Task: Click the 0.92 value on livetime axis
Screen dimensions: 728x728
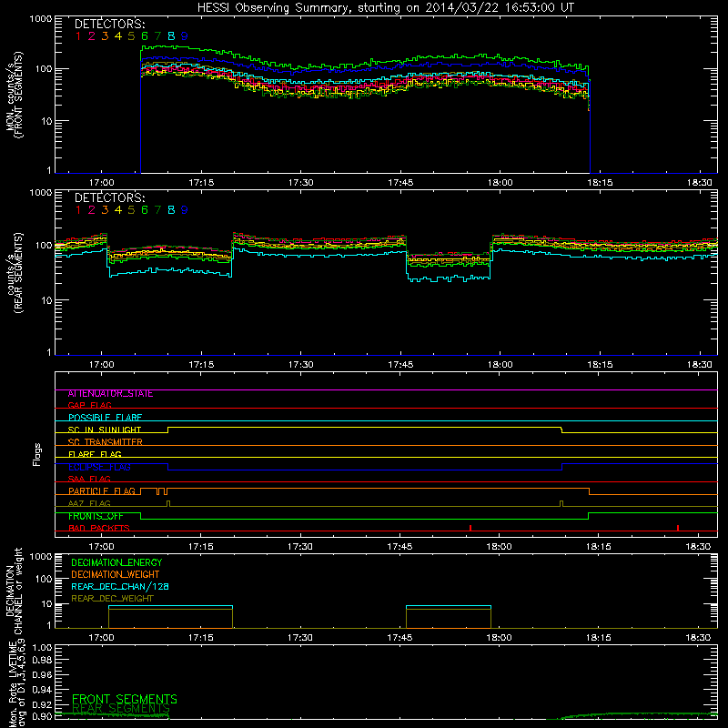Action: coord(43,704)
